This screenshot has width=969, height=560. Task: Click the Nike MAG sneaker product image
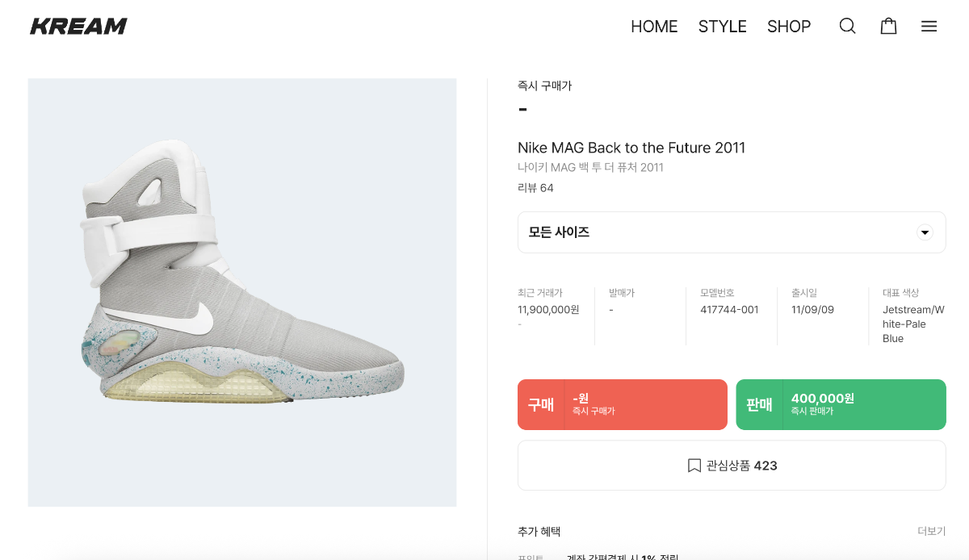coord(242,292)
